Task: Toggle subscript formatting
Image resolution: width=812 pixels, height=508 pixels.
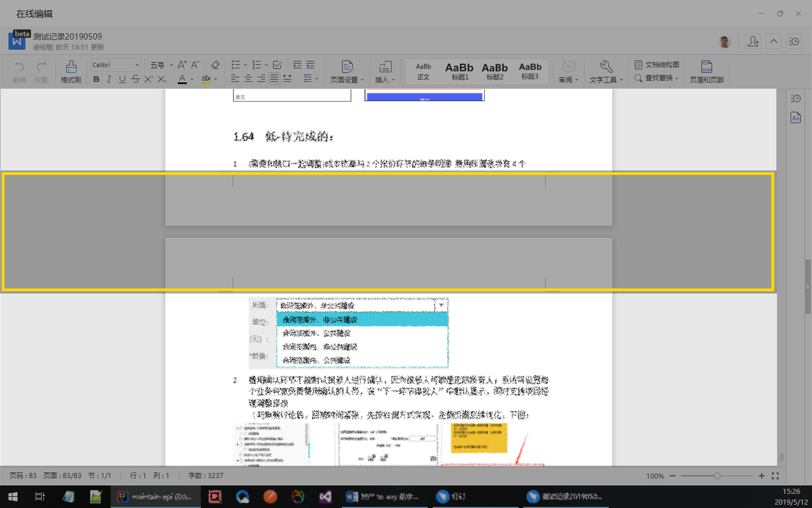Action: pos(161,79)
